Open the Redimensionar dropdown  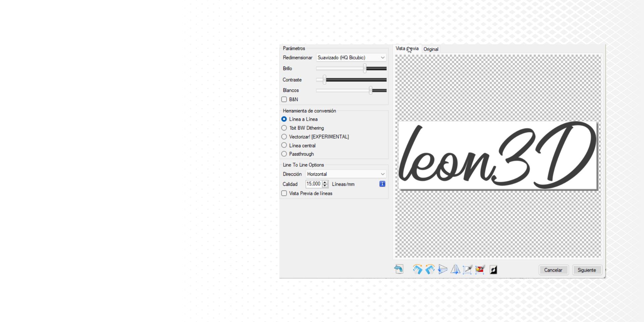(351, 58)
